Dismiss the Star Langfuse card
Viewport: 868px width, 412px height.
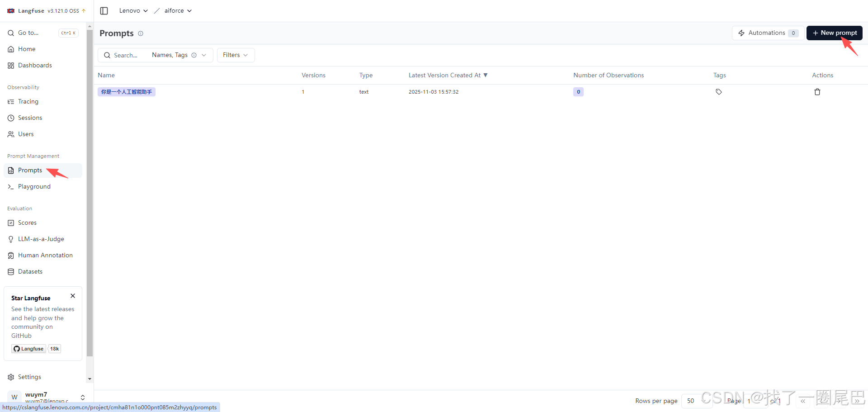(73, 296)
